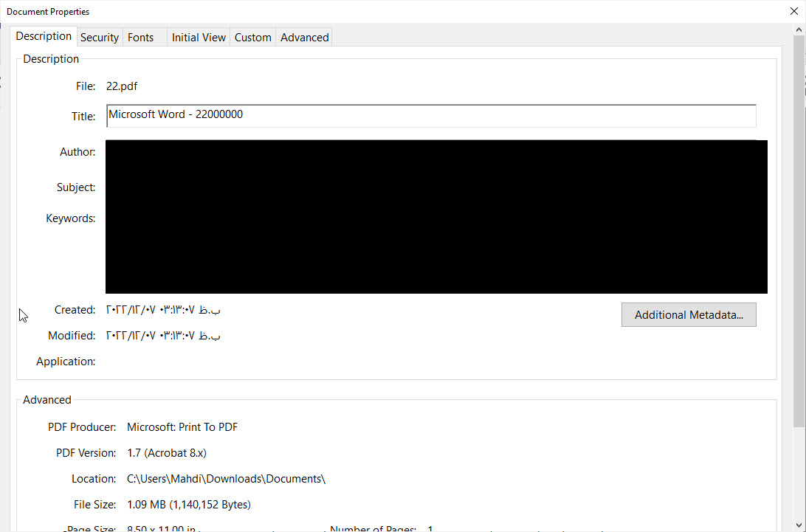The height and width of the screenshot is (532, 806).
Task: Click the Location label
Action: [x=94, y=479]
